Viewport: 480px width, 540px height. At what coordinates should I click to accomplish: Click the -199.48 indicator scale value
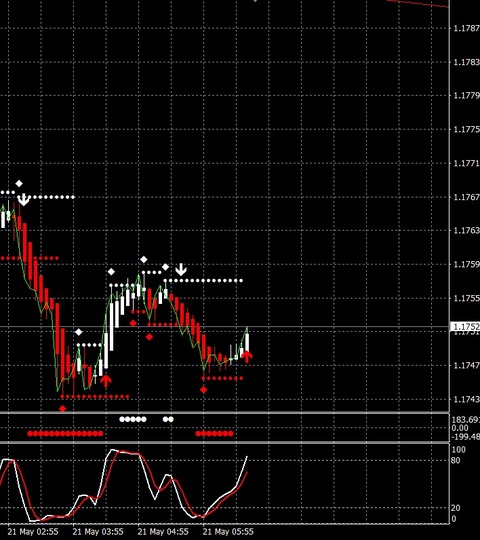coord(465,437)
